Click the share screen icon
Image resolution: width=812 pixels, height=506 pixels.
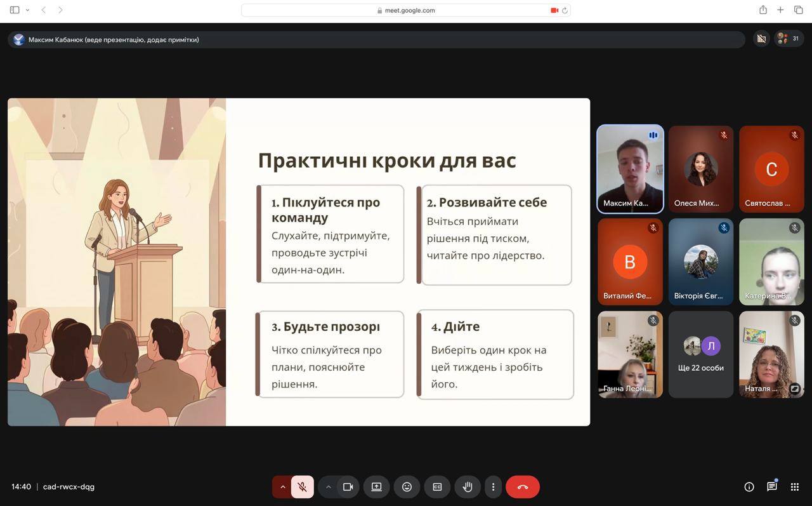(x=376, y=487)
